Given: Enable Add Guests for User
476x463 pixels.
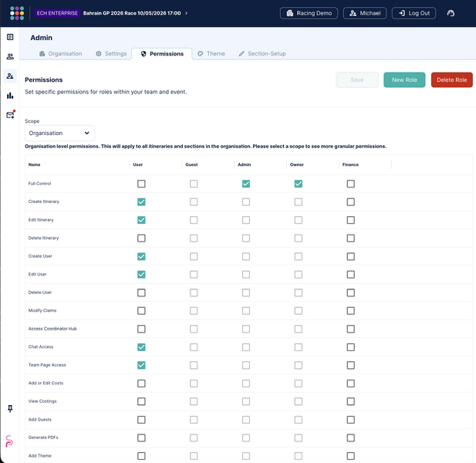Looking at the screenshot, I should click(x=141, y=420).
